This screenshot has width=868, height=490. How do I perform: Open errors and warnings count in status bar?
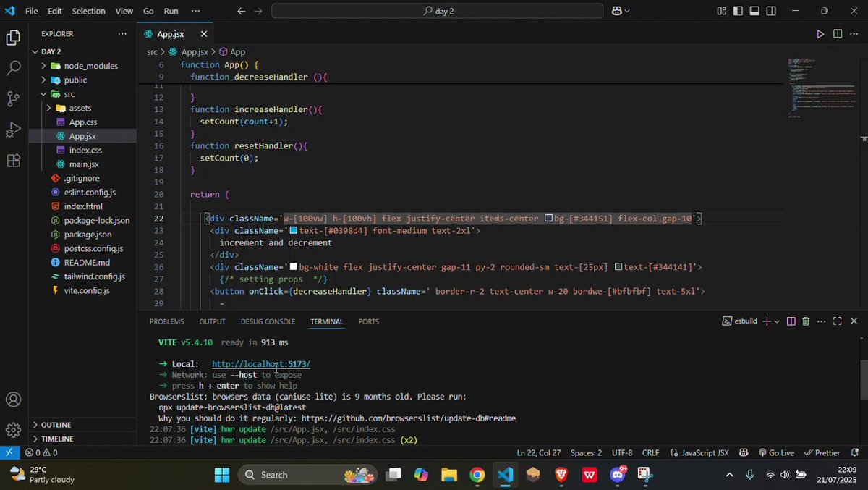pyautogui.click(x=41, y=452)
